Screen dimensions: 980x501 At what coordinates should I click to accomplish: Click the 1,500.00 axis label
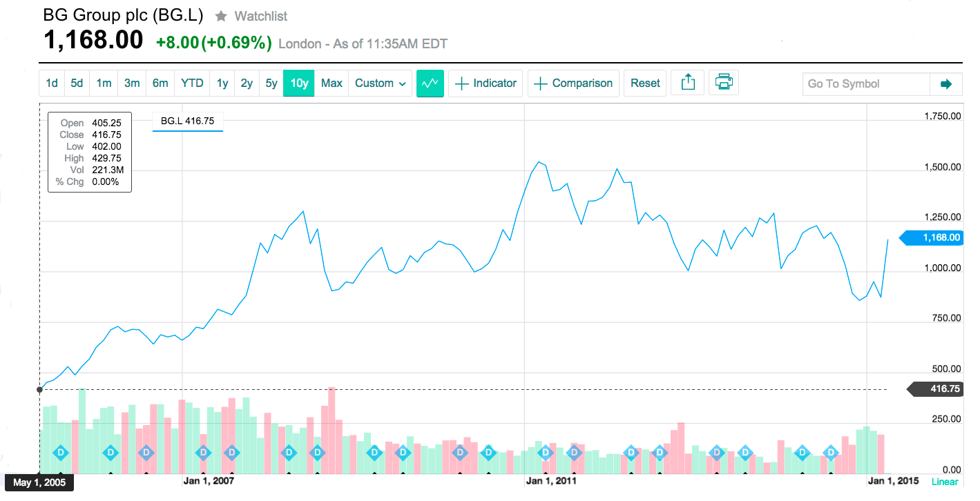[x=943, y=167]
